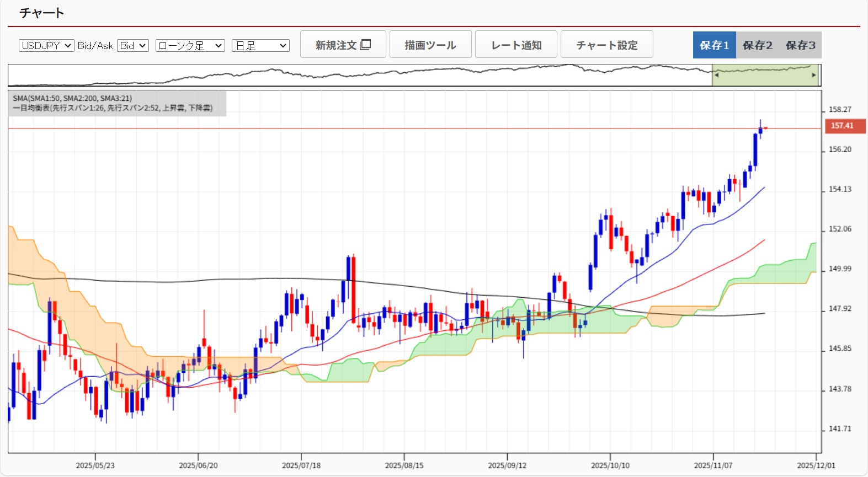Open チャート設定 chart settings

click(x=606, y=45)
